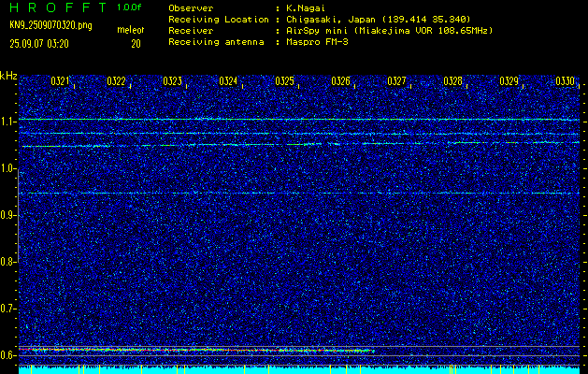Select the Maspro FM-3 antenna text

319,42
